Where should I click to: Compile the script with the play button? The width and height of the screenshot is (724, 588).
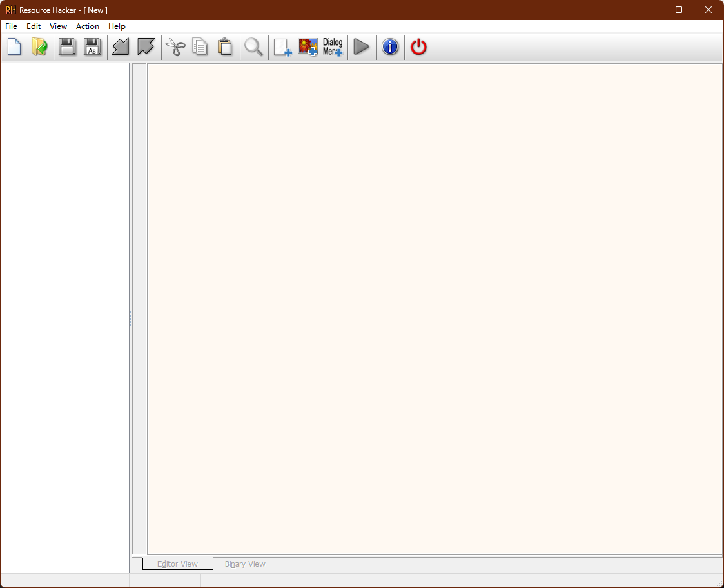click(361, 47)
